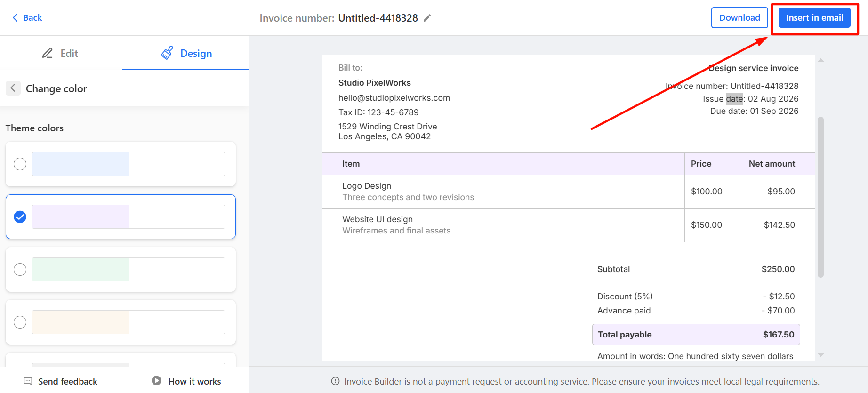
Task: Open How it works
Action: point(186,381)
